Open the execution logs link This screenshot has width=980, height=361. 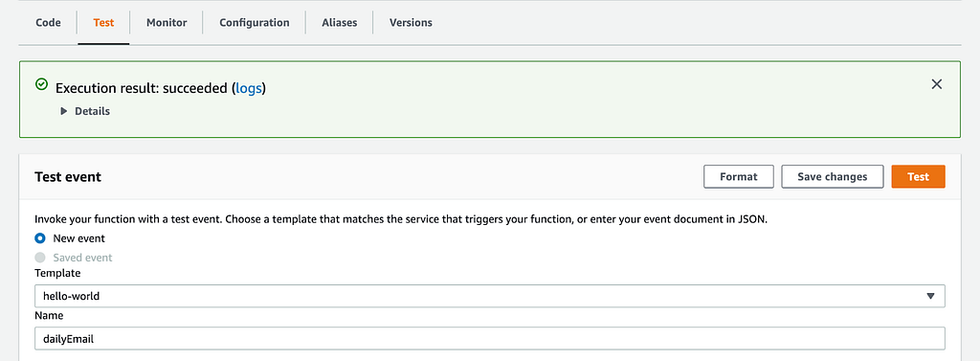[248, 89]
